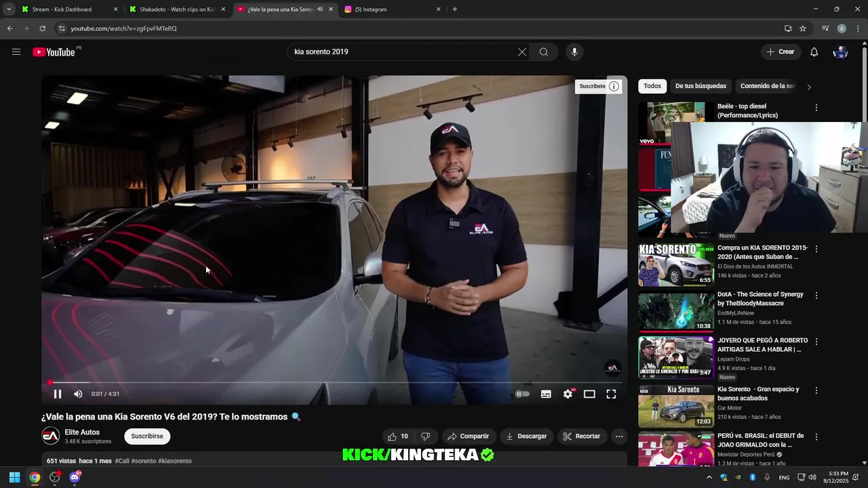Open Discord from the taskbar
This screenshot has width=868, height=488.
75,477
